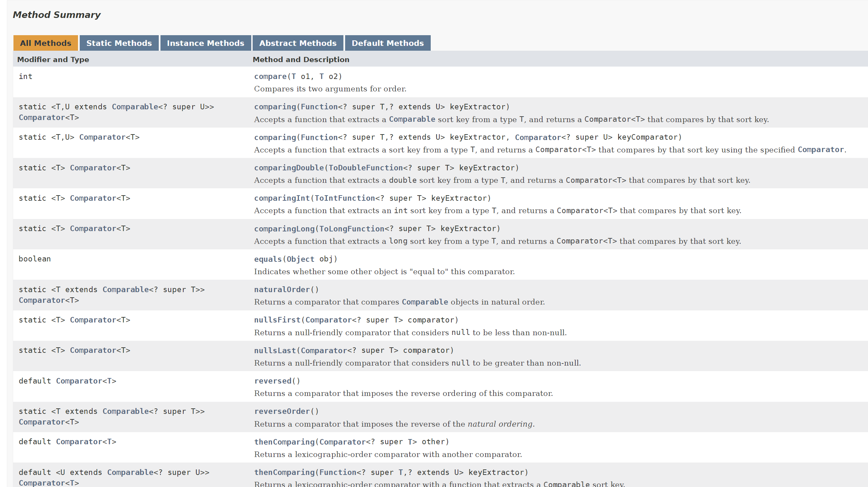Screen dimensions: 868x487
Task: Click Comparable link in comparing description text
Action: coord(412,119)
